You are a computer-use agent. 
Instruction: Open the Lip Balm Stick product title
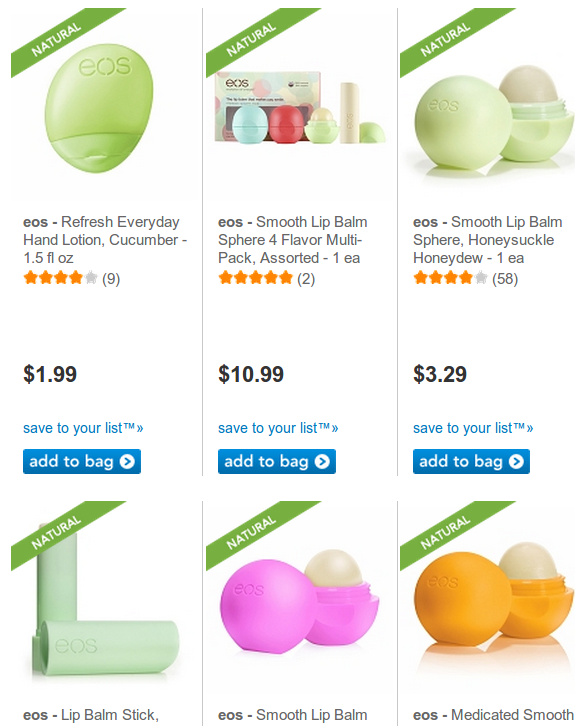point(91,715)
